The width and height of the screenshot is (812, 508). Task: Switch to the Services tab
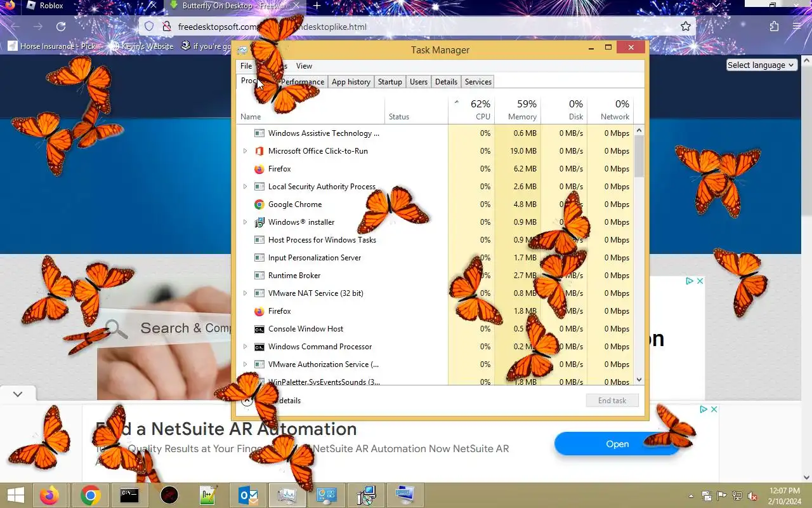[478, 82]
